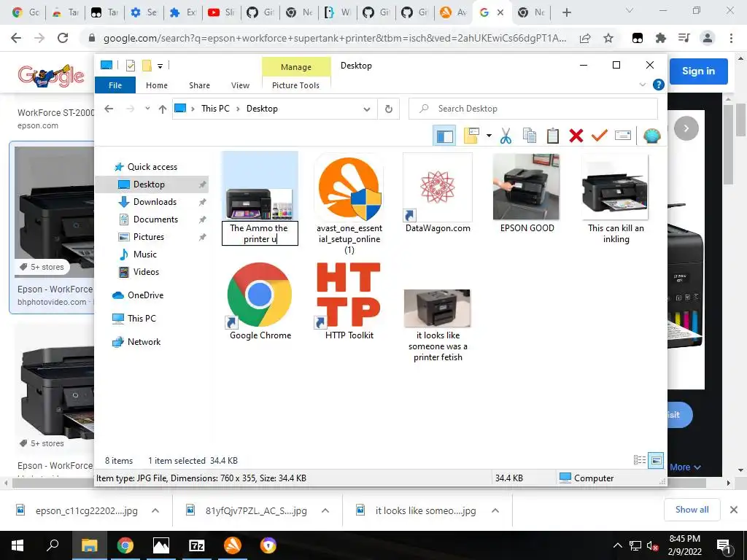747x560 pixels.
Task: Select OneDrive in navigation pane
Action: pyautogui.click(x=145, y=295)
